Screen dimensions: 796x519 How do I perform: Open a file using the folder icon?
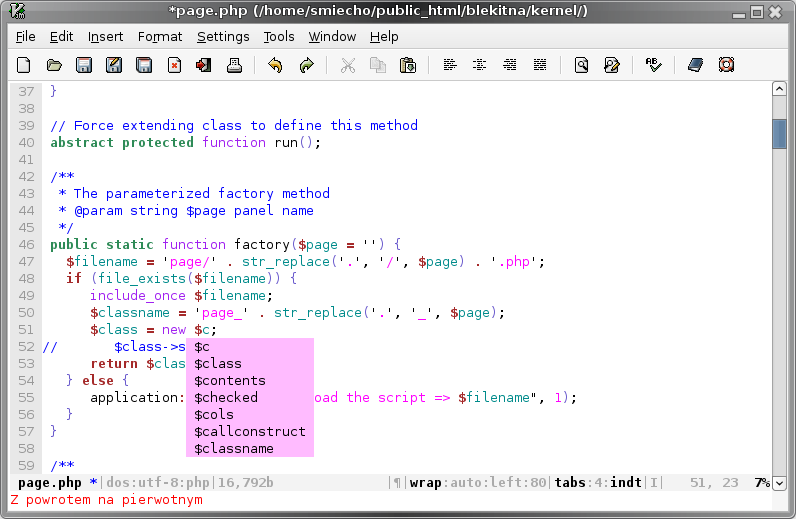coord(54,65)
